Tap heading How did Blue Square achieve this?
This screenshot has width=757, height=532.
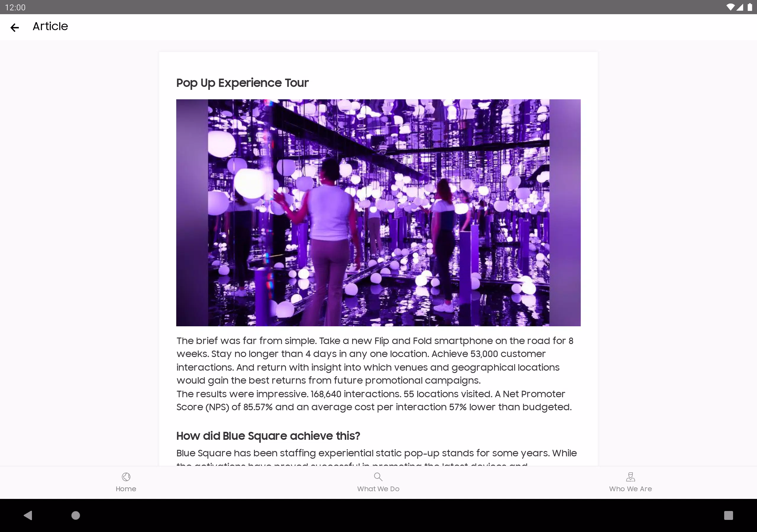(x=268, y=436)
